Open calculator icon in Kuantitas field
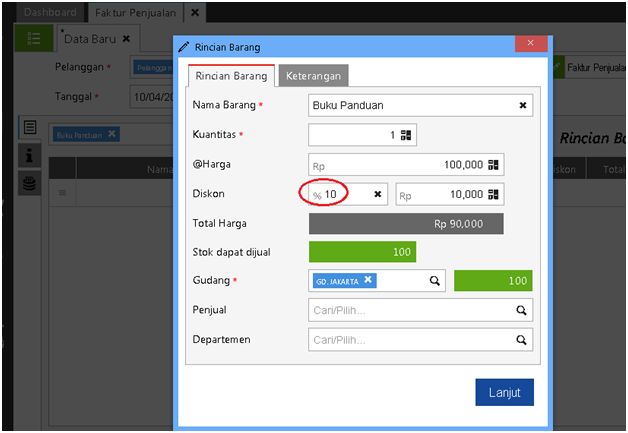Screen dimensions: 628x433 pyautogui.click(x=406, y=135)
